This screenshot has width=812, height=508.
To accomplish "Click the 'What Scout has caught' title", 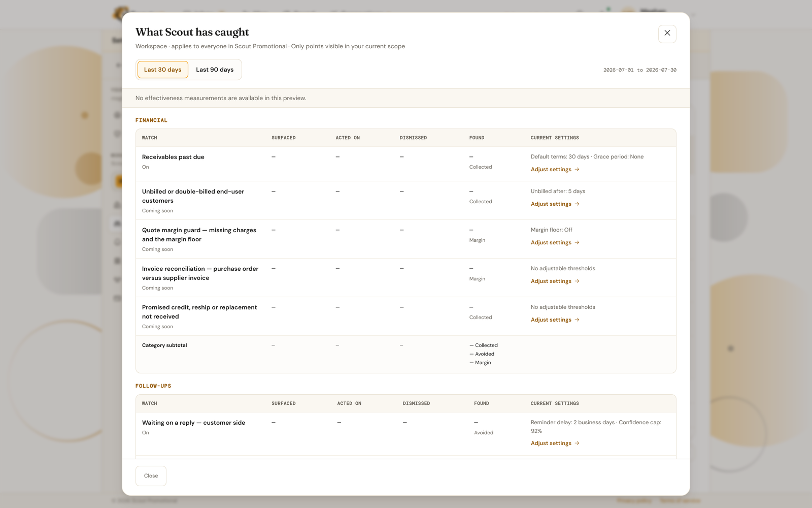I will pyautogui.click(x=192, y=32).
